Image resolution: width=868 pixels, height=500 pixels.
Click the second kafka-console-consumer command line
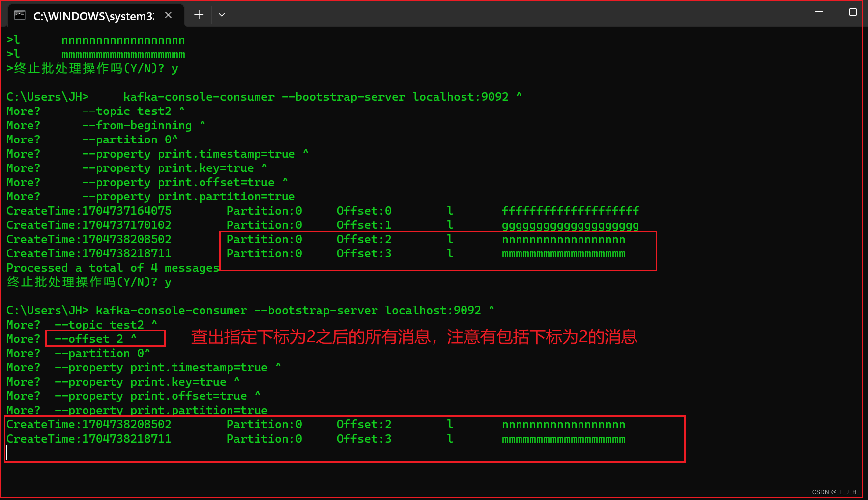pos(250,310)
